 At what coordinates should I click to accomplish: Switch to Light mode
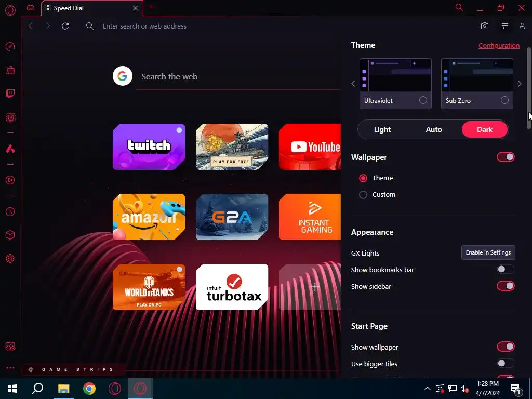pyautogui.click(x=382, y=129)
